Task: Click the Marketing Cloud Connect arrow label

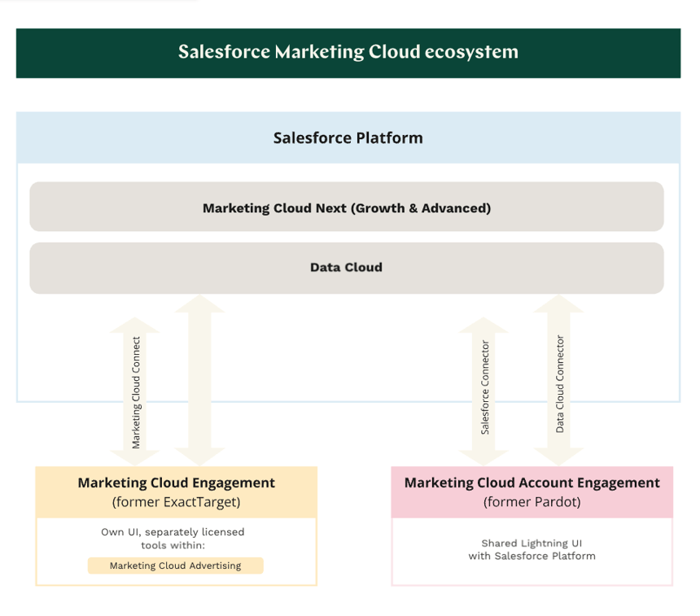Action: pyautogui.click(x=136, y=392)
